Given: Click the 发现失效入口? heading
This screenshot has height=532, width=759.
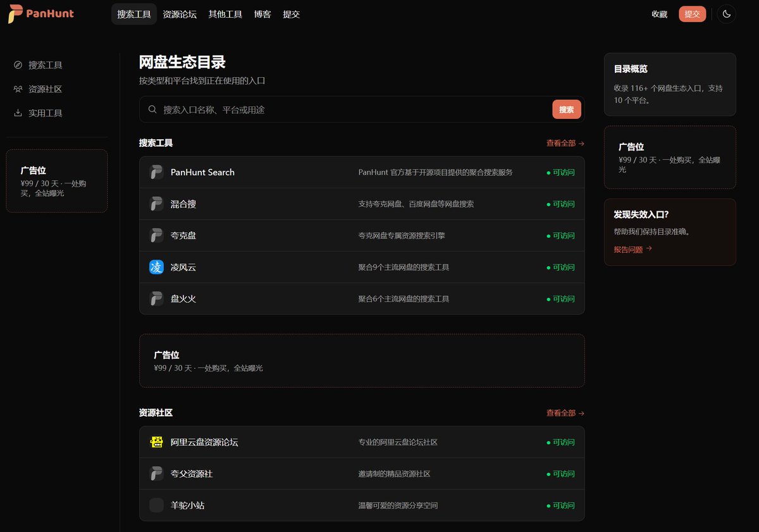Looking at the screenshot, I should [641, 214].
